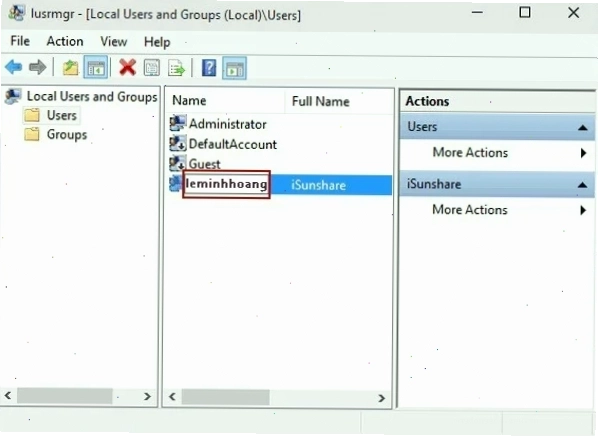This screenshot has height=437, width=598.
Task: Click the blue Help question mark icon
Action: tap(209, 68)
